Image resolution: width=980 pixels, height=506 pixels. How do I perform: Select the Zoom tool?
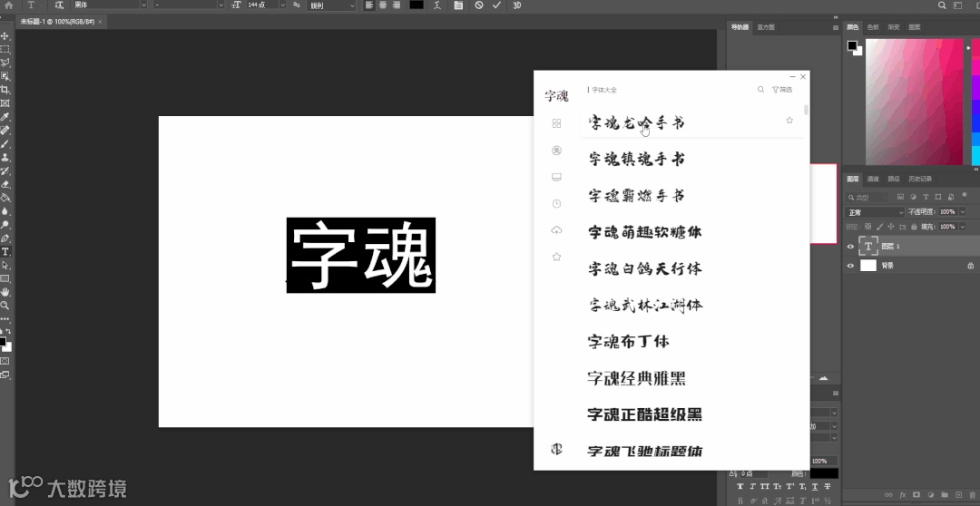[5, 306]
